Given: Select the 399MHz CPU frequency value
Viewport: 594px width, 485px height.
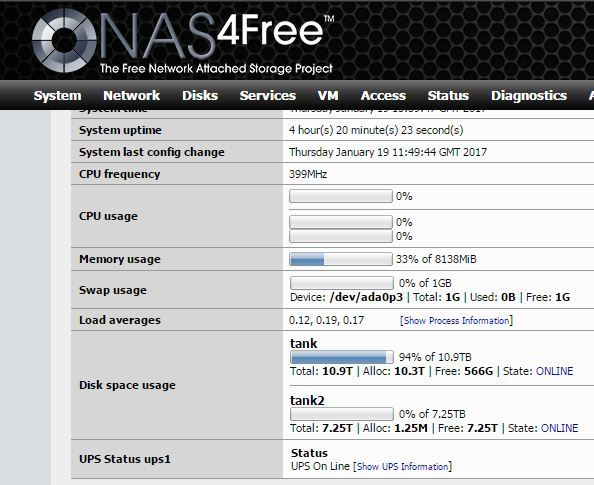Looking at the screenshot, I should [x=308, y=174].
